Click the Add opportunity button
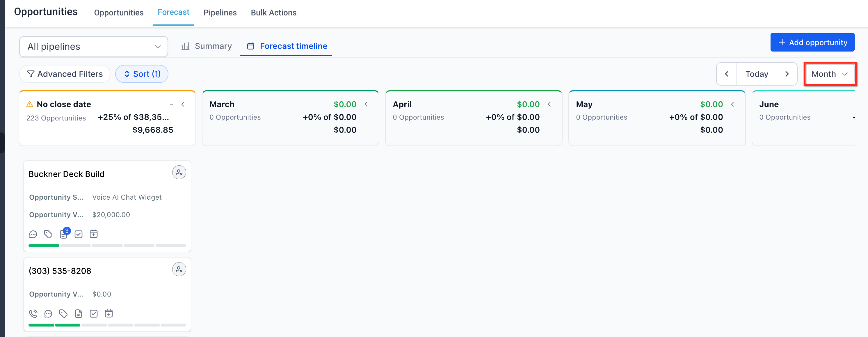The image size is (868, 337). [812, 42]
